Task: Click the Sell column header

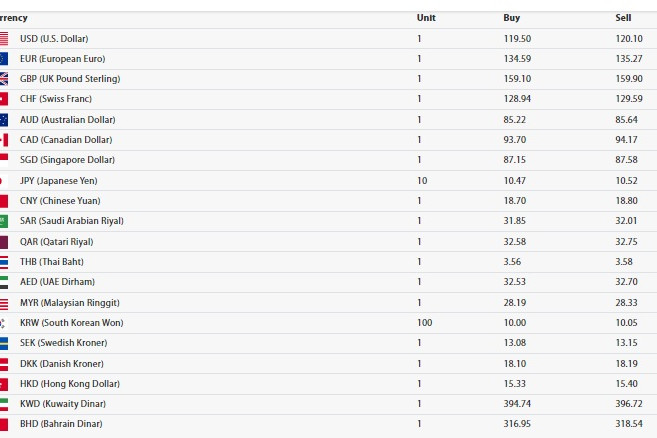Action: tap(623, 18)
